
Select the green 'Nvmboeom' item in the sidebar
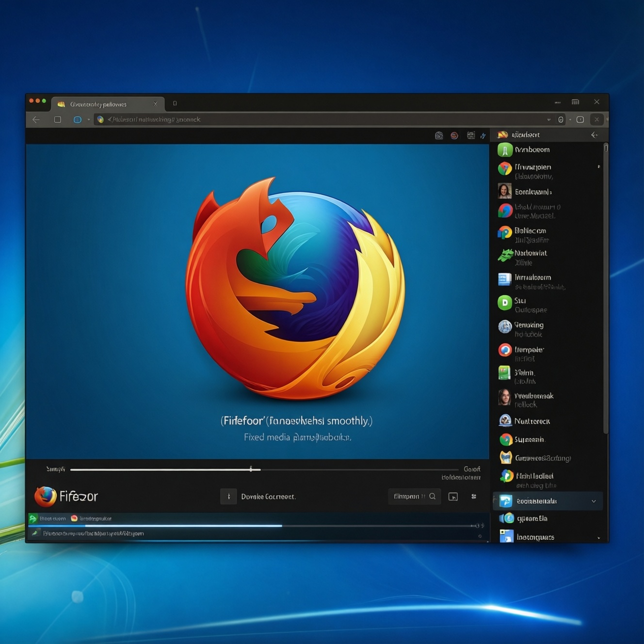pos(548,150)
